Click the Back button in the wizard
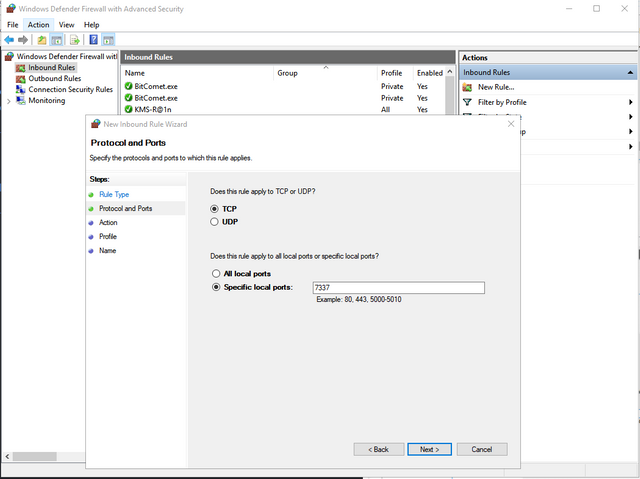The image size is (640, 479). 379,449
